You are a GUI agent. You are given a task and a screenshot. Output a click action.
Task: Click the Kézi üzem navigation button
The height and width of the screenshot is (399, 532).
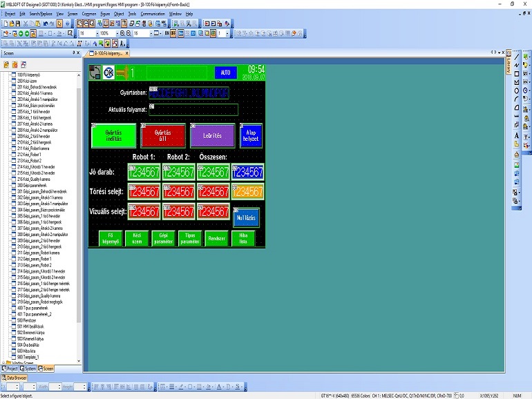click(x=137, y=238)
